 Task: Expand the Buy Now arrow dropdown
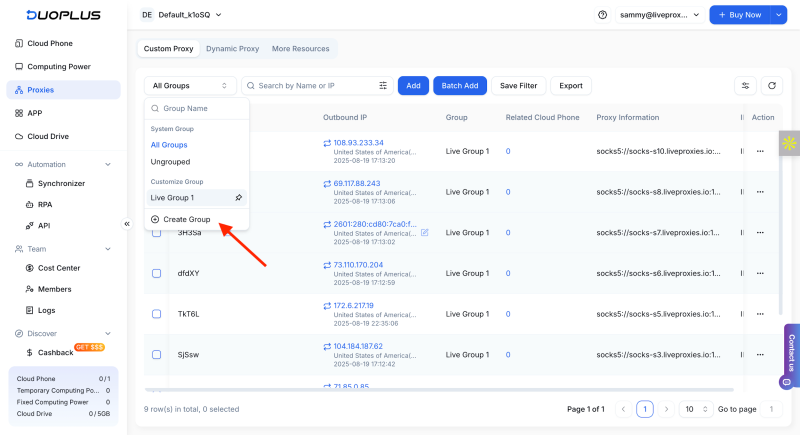[779, 15]
